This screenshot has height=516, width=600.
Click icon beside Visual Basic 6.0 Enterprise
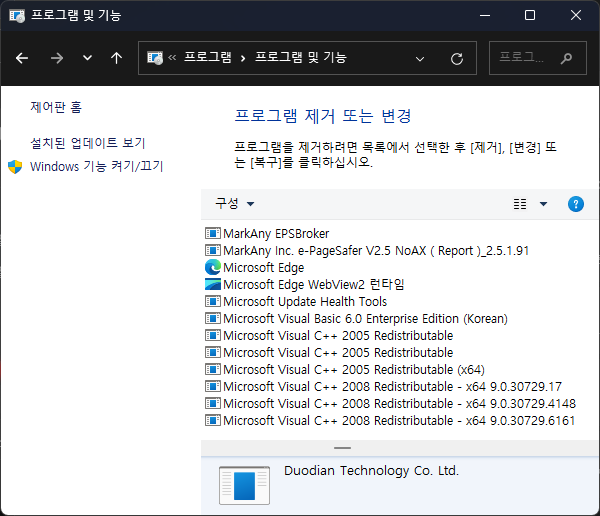click(213, 318)
